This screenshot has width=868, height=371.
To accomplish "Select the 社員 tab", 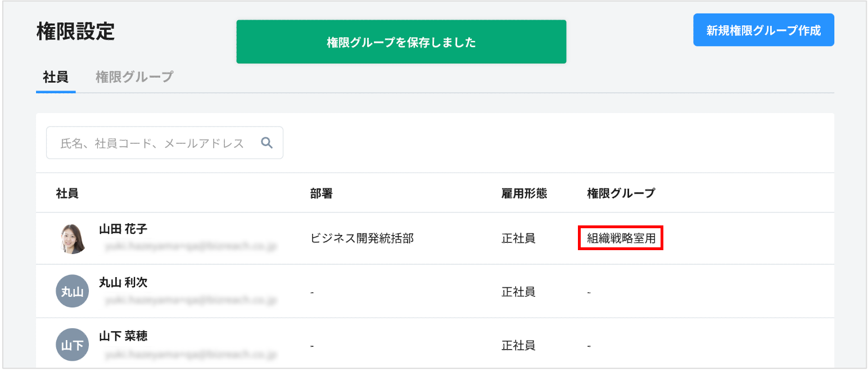I will pos(55,76).
